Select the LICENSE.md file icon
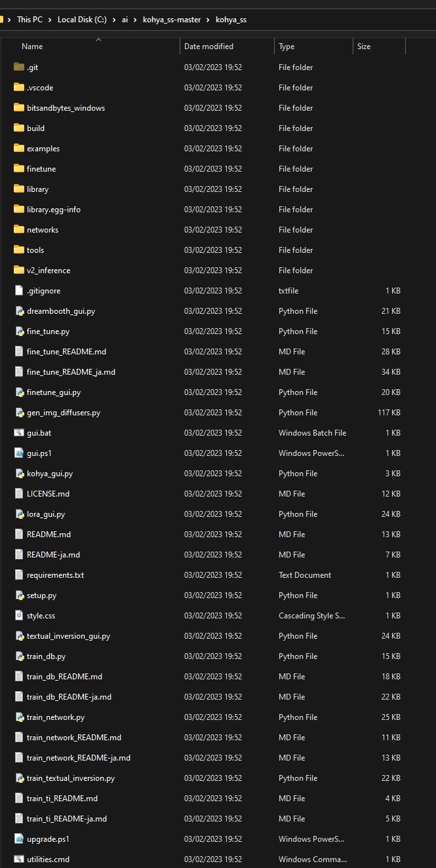 click(x=19, y=493)
